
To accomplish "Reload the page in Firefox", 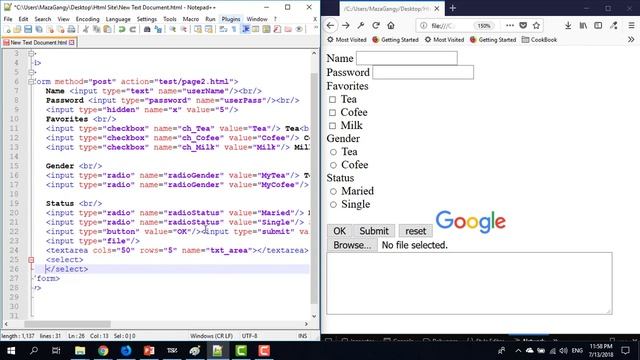I will click(376, 25).
